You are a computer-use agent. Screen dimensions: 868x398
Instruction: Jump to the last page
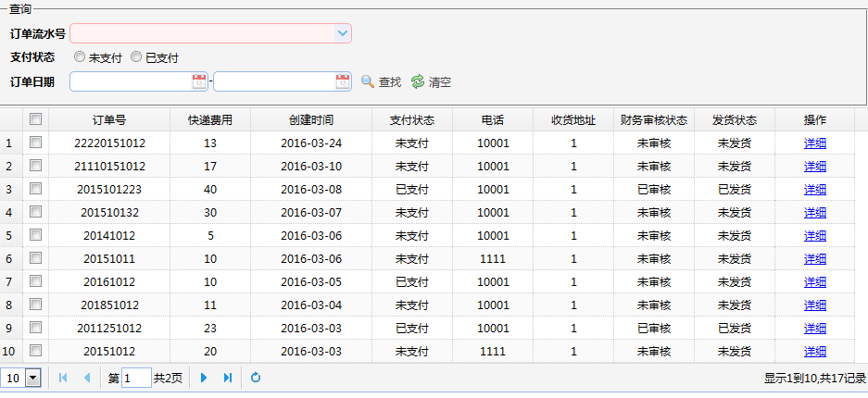click(x=228, y=378)
